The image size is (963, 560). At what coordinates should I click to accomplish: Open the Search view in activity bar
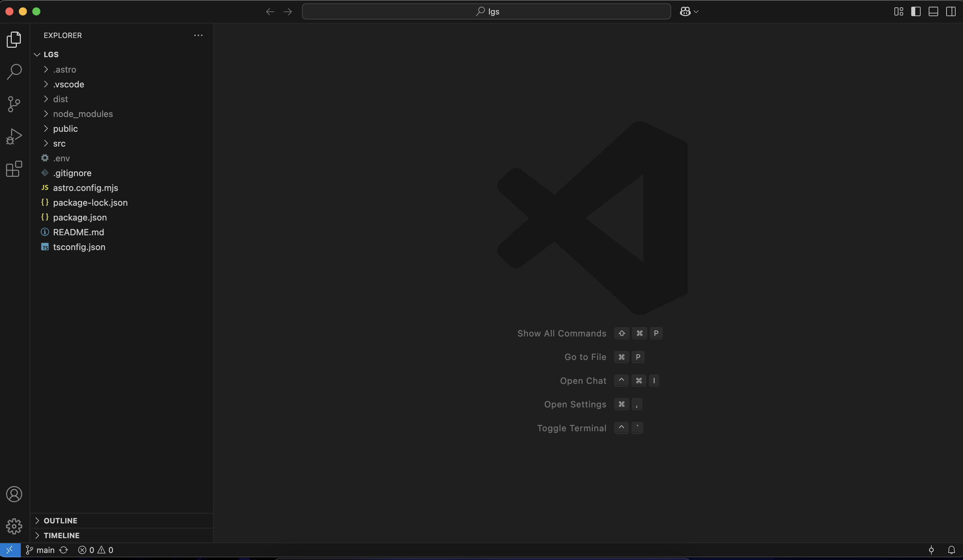pyautogui.click(x=14, y=72)
